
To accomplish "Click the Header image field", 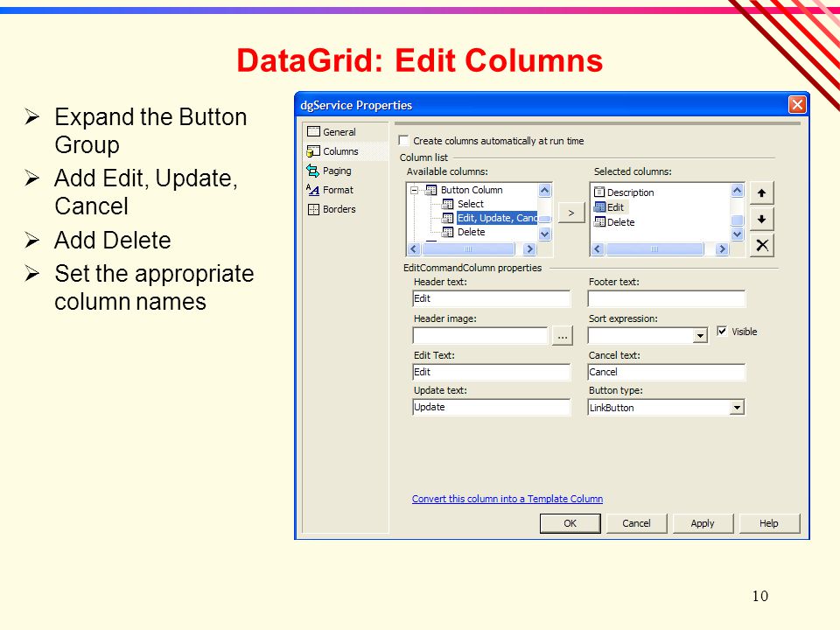I will (x=480, y=335).
